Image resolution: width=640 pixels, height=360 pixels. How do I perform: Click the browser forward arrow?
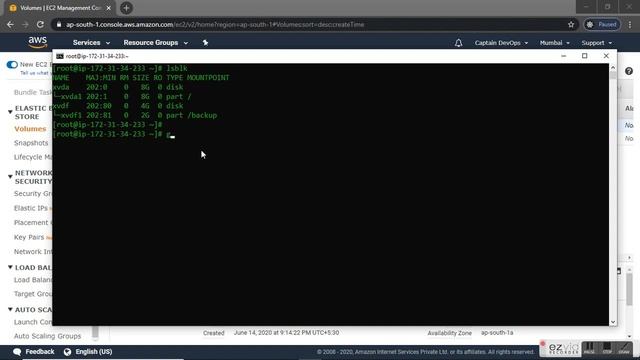(25, 24)
